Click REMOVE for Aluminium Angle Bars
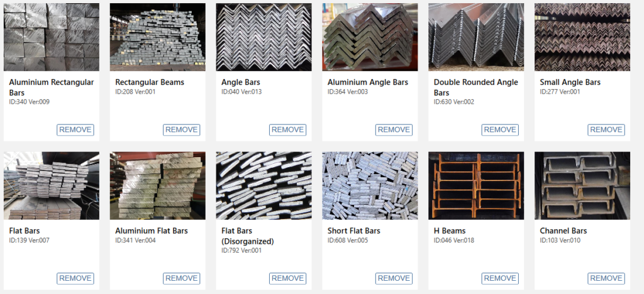This screenshot has width=644, height=294. click(394, 130)
